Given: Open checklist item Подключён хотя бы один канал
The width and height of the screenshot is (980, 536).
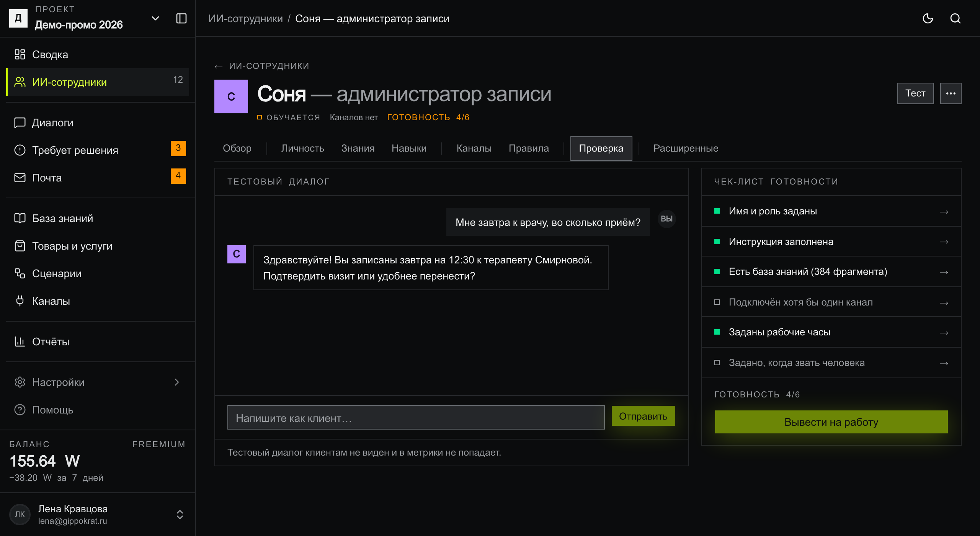Looking at the screenshot, I should pyautogui.click(x=831, y=302).
